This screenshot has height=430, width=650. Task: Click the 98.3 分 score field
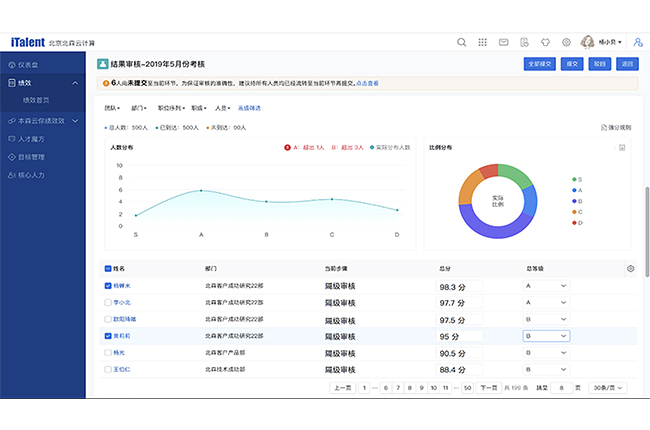[x=459, y=287]
